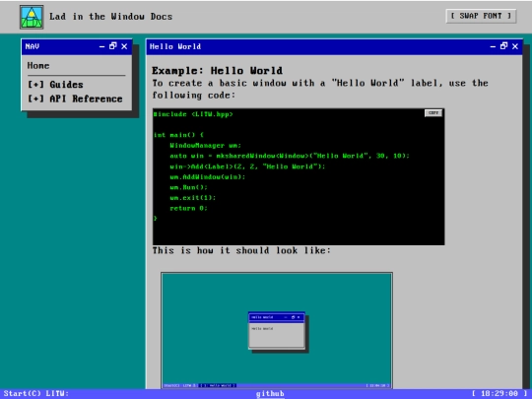
Task: Click the LITW: entry in the taskbar
Action: click(x=57, y=393)
